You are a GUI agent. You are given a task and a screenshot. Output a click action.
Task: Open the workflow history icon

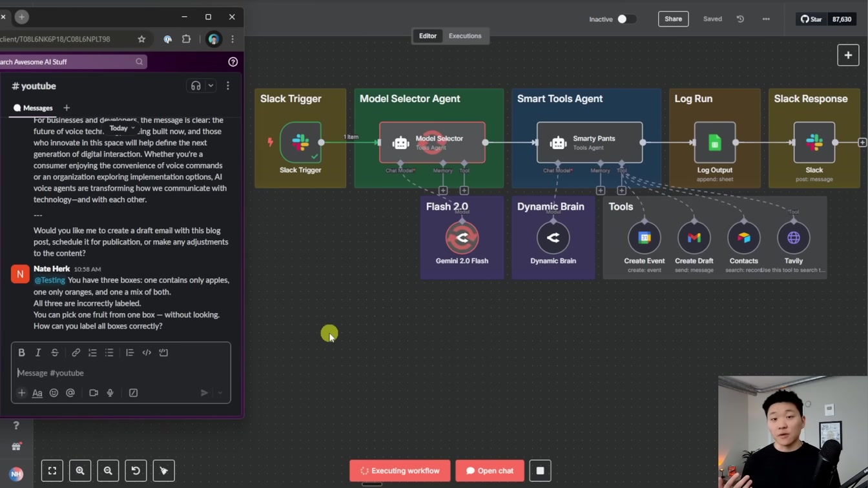point(740,19)
